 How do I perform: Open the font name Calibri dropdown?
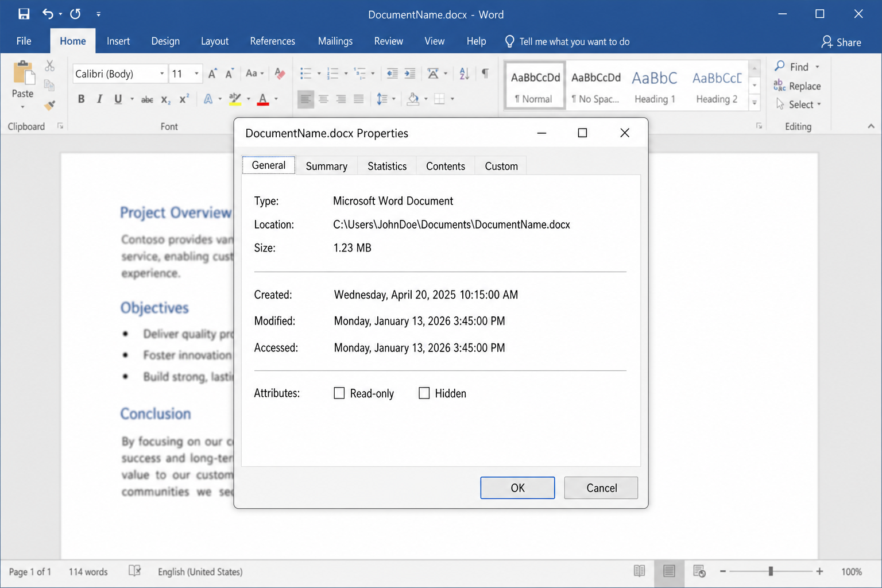tap(162, 73)
